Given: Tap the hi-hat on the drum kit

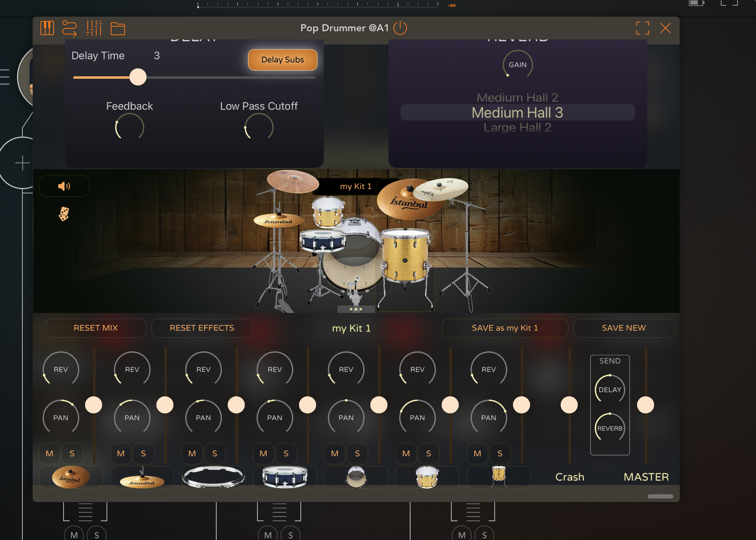Looking at the screenshot, I should point(278,220).
